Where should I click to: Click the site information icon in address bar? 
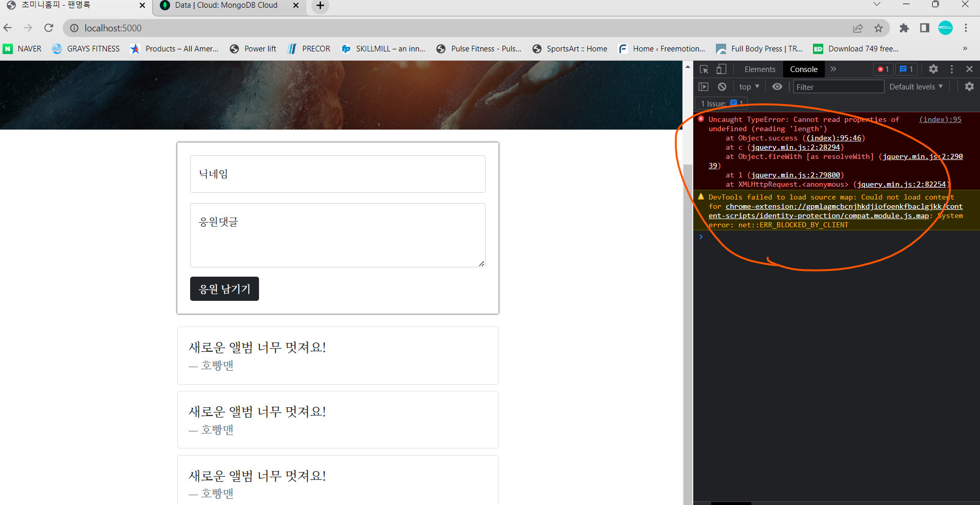(74, 28)
